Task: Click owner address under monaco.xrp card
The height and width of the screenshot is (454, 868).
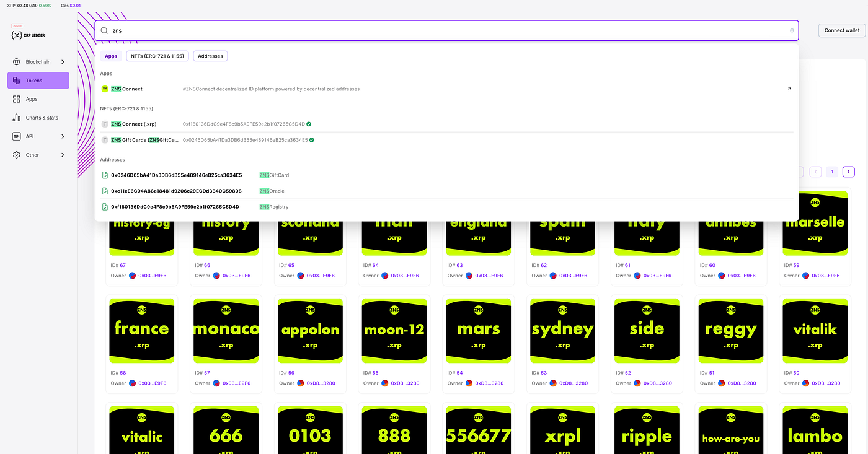Action: coord(236,383)
